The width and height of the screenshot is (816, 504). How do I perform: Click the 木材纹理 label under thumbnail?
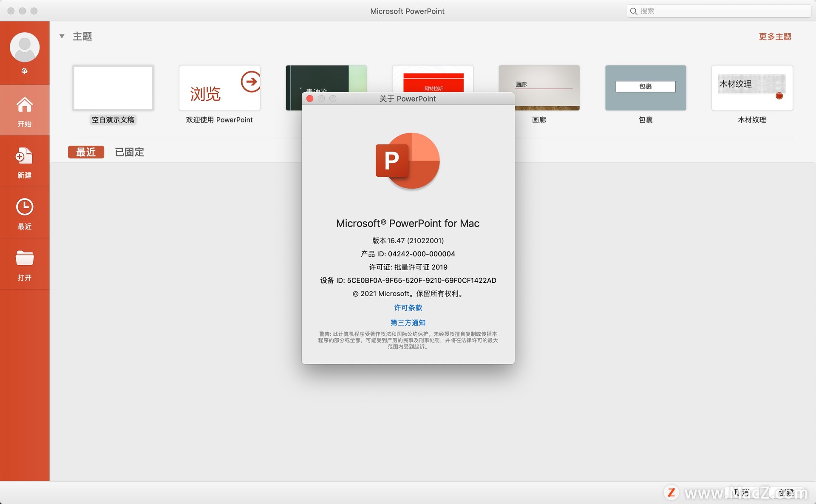pos(752,120)
